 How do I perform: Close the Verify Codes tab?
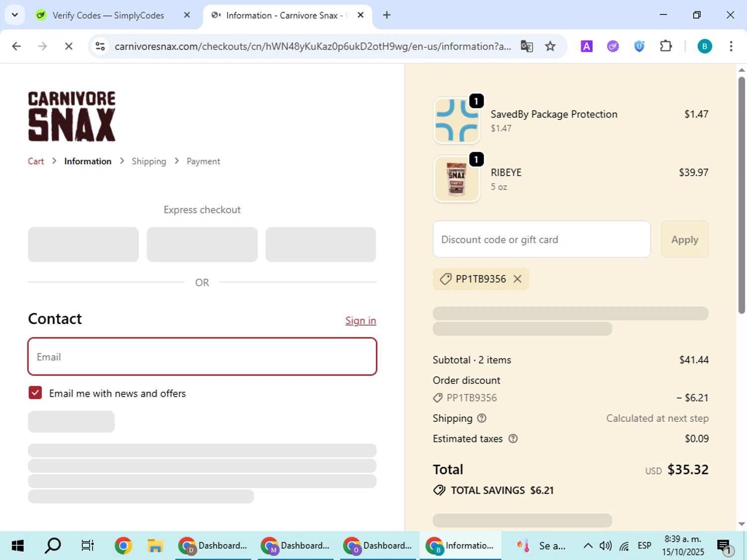coord(187,15)
